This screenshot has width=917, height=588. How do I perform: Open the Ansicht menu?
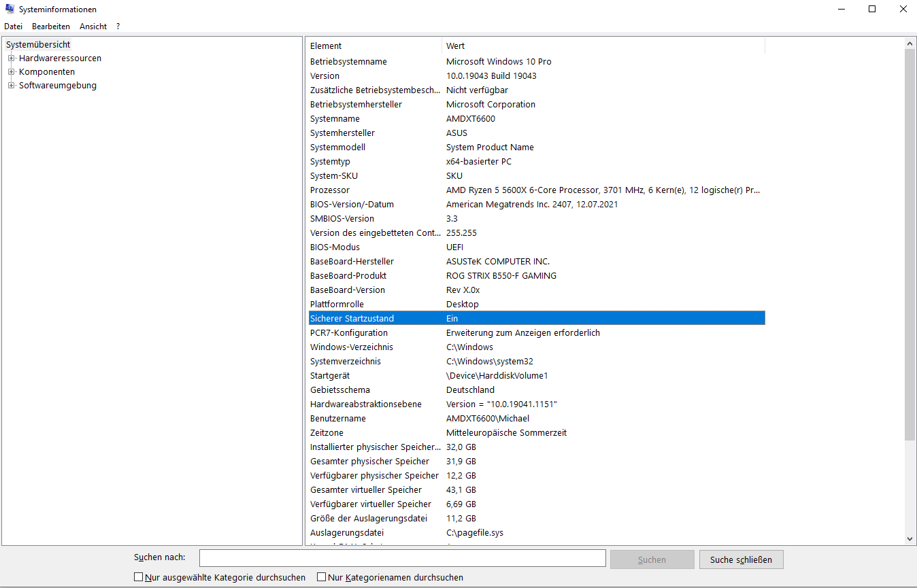click(93, 27)
